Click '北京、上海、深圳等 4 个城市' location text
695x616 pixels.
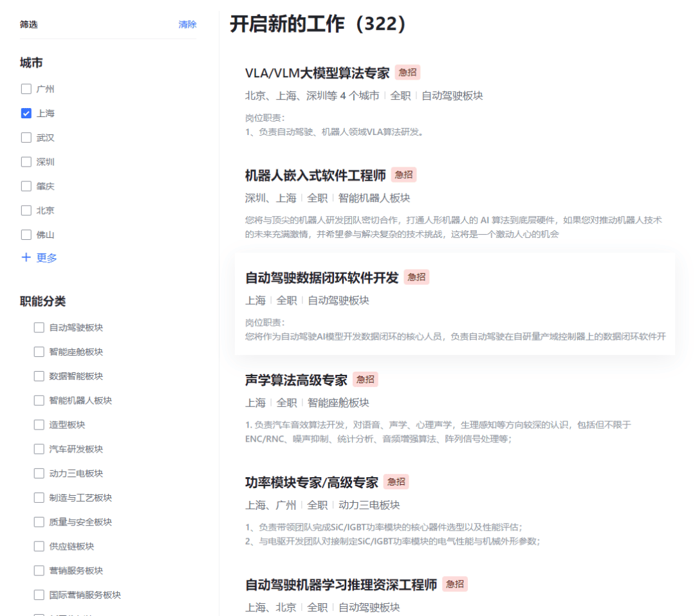click(x=312, y=96)
